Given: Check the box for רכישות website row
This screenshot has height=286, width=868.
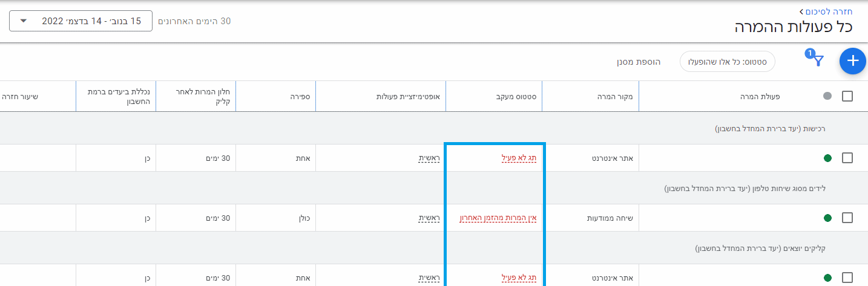Looking at the screenshot, I should 847,158.
